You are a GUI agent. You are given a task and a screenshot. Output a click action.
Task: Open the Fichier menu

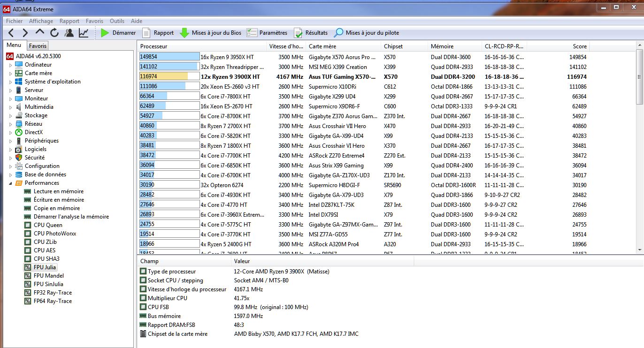point(14,21)
